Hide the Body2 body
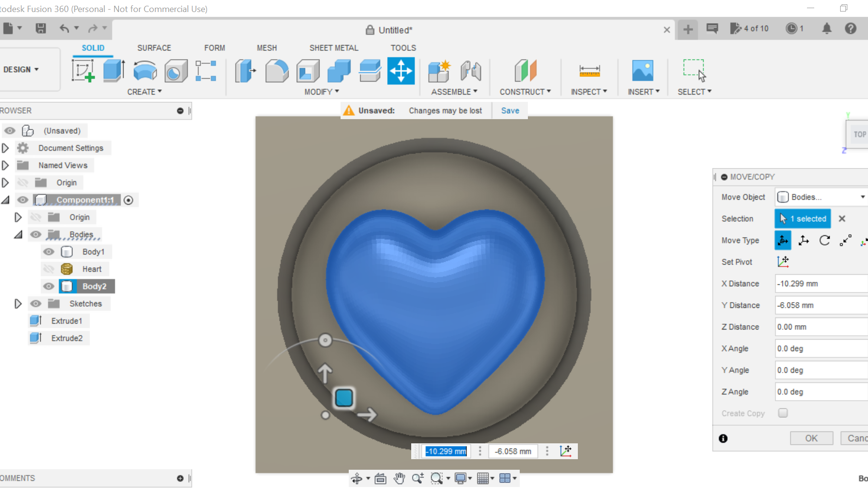 pyautogui.click(x=49, y=286)
